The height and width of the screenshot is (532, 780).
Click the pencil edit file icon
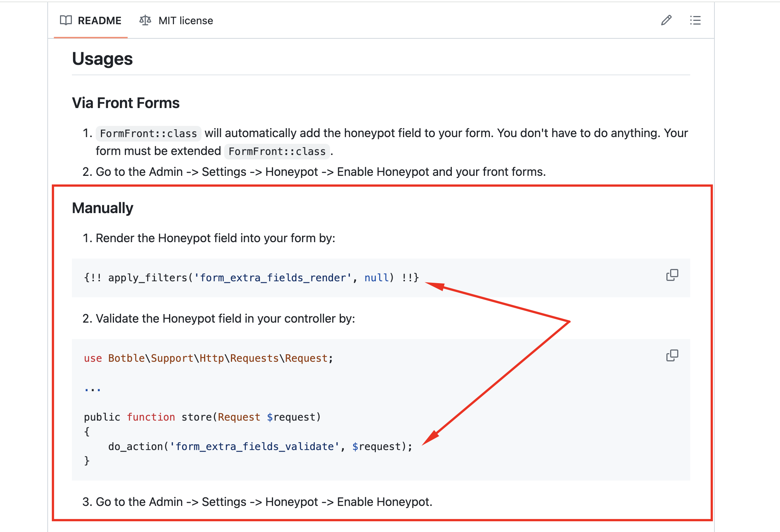666,20
